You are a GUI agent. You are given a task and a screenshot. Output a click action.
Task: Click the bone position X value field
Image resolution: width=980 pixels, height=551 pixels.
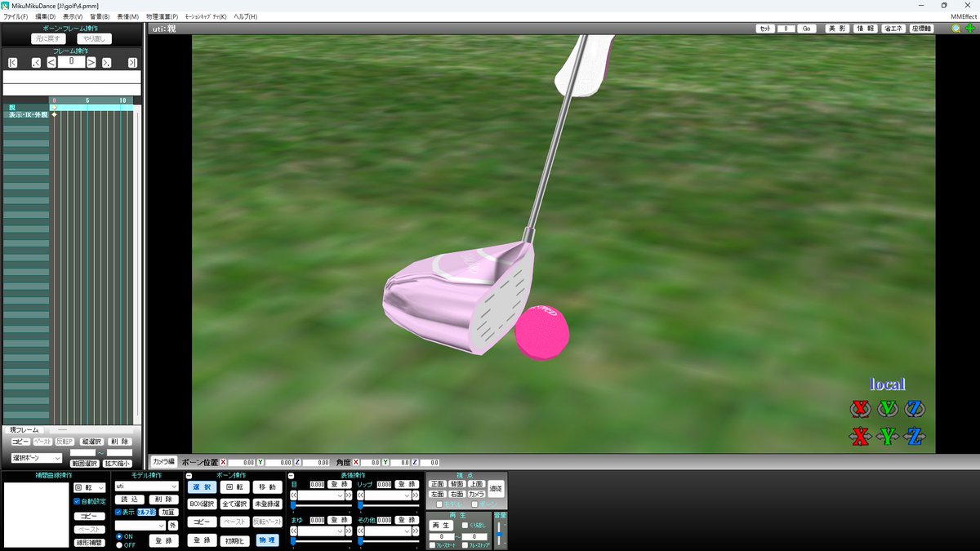click(242, 462)
